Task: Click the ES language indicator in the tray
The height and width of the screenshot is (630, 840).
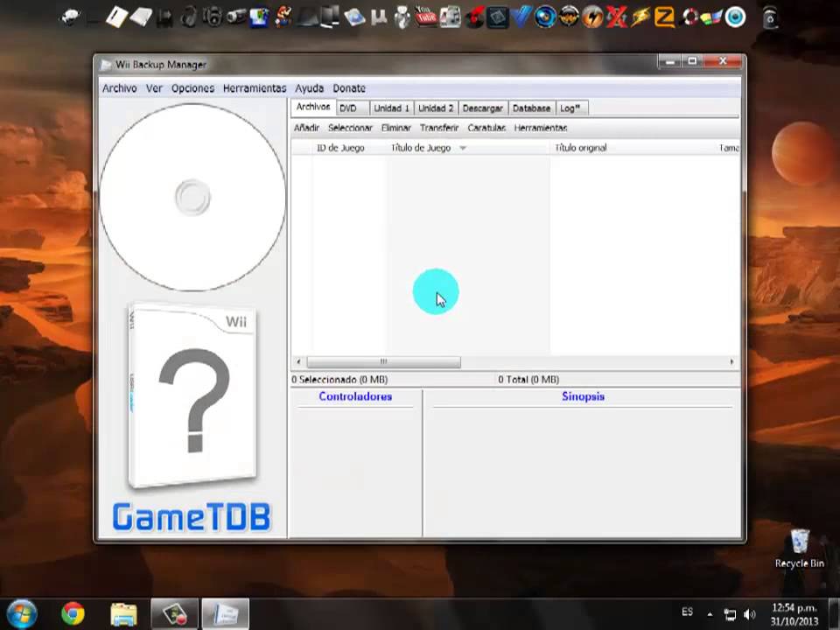Action: tap(688, 612)
